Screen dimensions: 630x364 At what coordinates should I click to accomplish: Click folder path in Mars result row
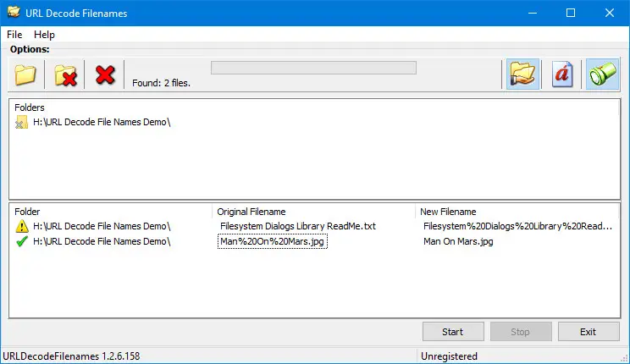pyautogui.click(x=102, y=241)
